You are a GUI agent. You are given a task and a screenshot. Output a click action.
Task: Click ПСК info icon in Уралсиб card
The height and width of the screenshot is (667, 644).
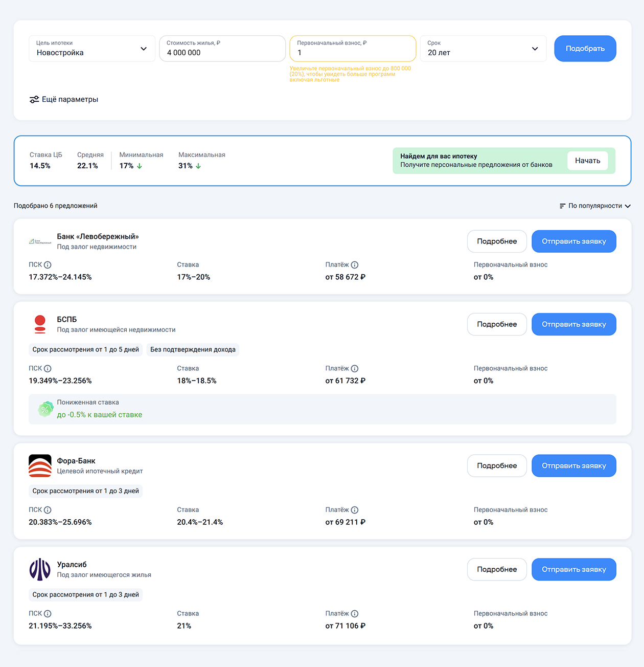(x=48, y=614)
